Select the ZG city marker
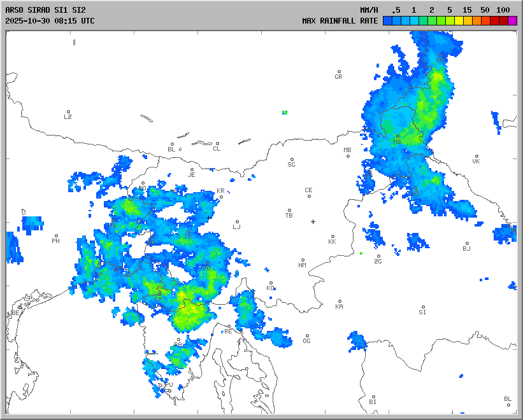The height and width of the screenshot is (420, 523). tap(378, 256)
